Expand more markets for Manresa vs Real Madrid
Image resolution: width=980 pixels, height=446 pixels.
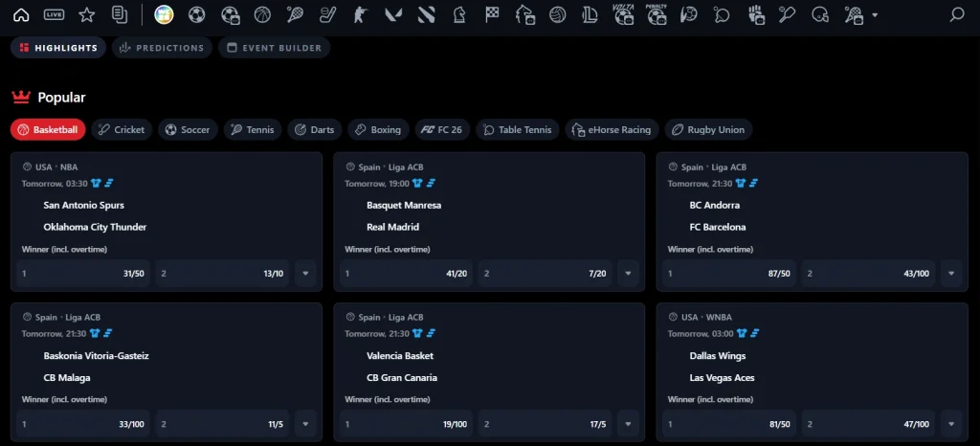pyautogui.click(x=629, y=274)
